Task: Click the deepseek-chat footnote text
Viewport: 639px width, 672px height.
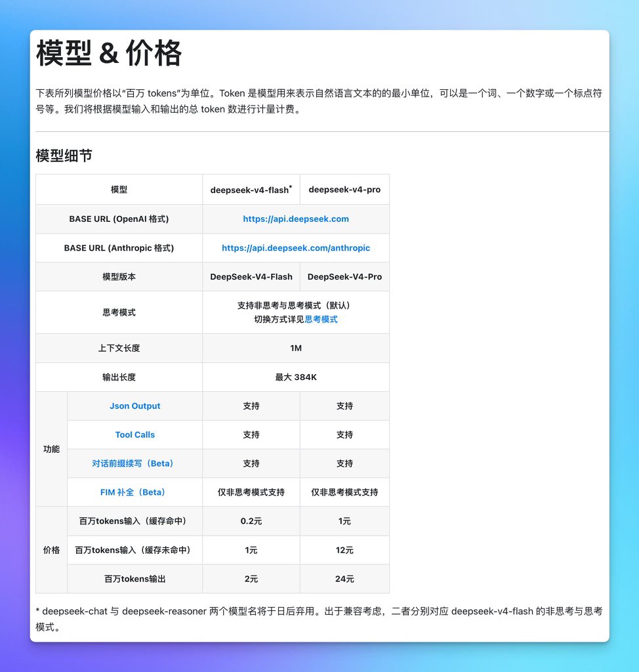Action: (x=319, y=619)
